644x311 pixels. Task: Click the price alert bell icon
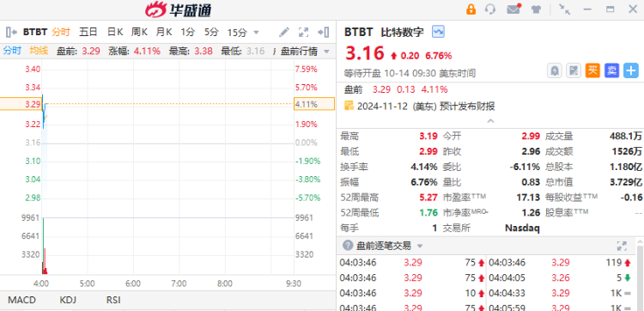click(555, 70)
